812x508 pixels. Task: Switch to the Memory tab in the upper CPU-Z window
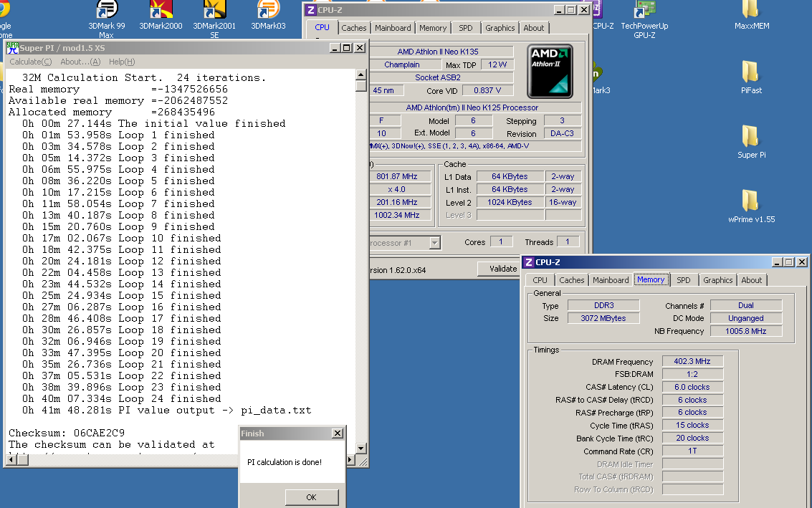432,28
